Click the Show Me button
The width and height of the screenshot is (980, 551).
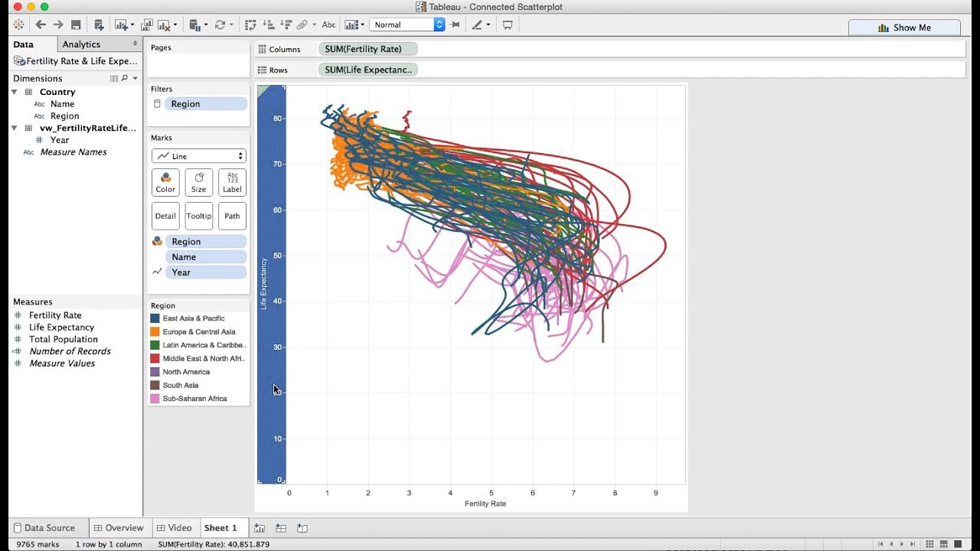(904, 28)
